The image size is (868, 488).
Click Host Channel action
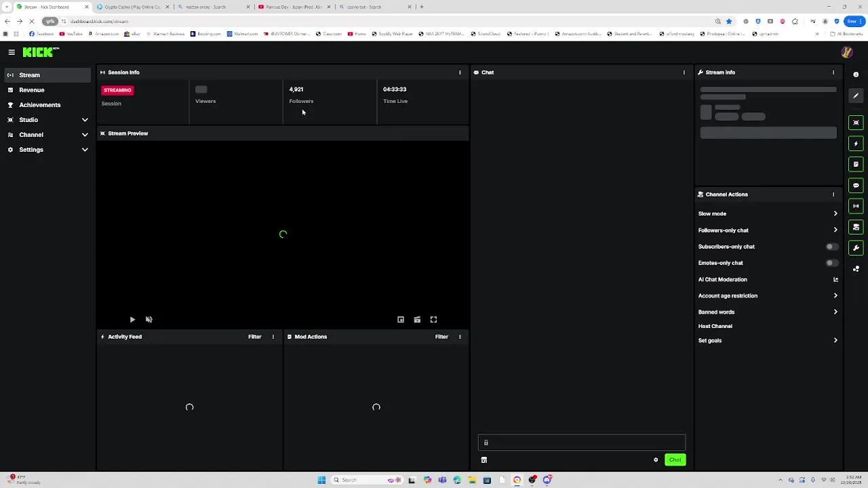click(715, 326)
